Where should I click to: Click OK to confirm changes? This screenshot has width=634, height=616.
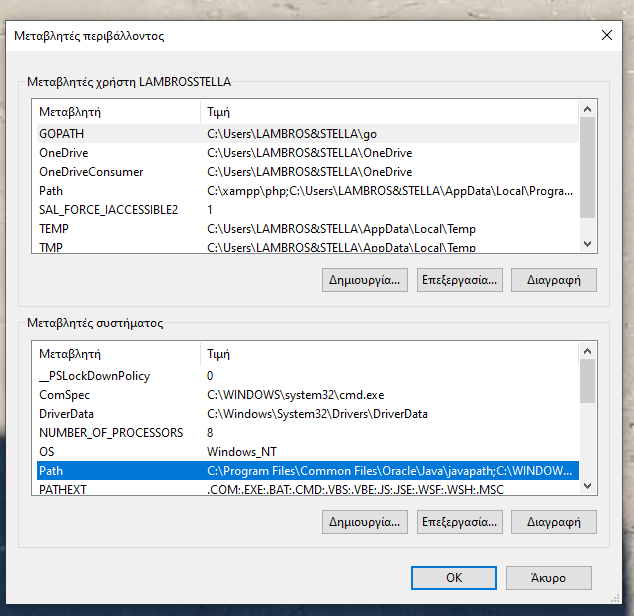click(x=453, y=577)
